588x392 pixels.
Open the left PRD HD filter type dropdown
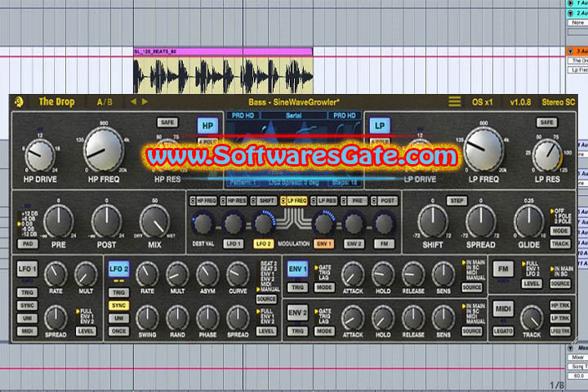coord(243,115)
